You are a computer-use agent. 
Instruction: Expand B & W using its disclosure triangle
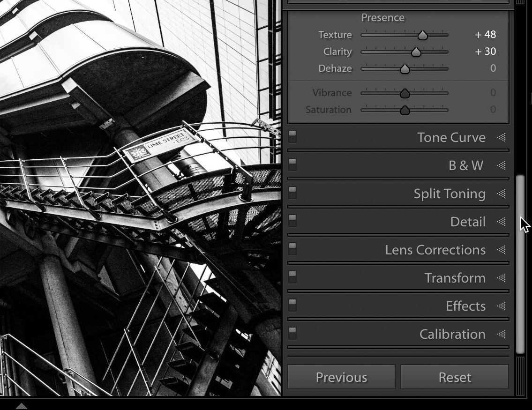pyautogui.click(x=502, y=165)
